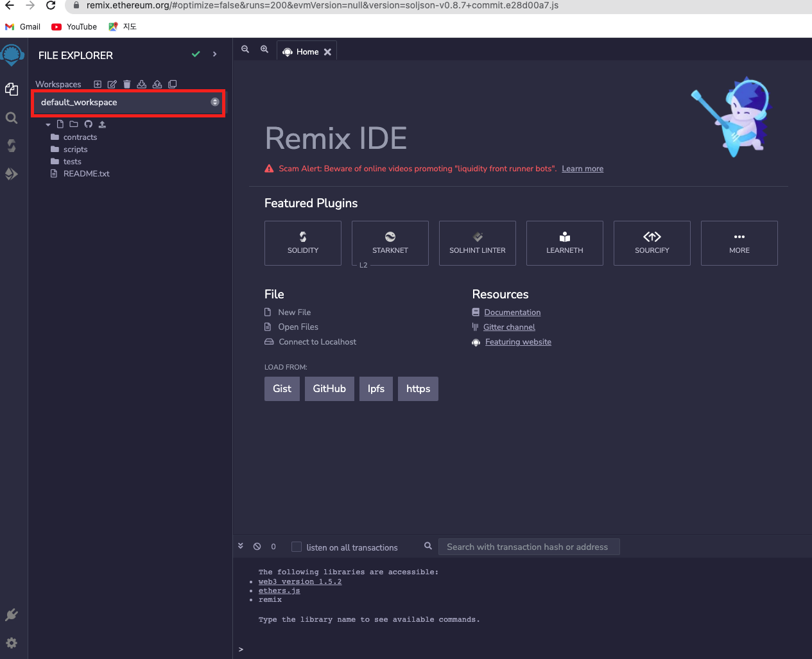The height and width of the screenshot is (659, 812).
Task: Rename workspace using the edit icon
Action: tap(112, 84)
